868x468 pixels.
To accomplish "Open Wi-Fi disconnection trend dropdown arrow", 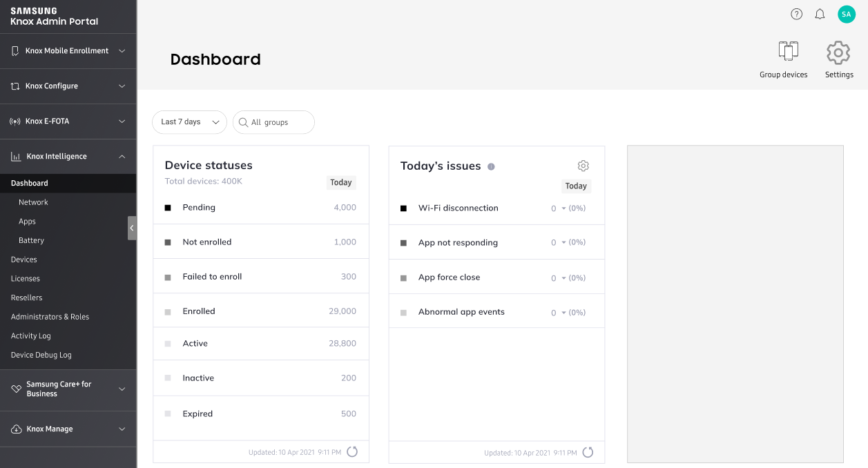I will click(x=563, y=208).
